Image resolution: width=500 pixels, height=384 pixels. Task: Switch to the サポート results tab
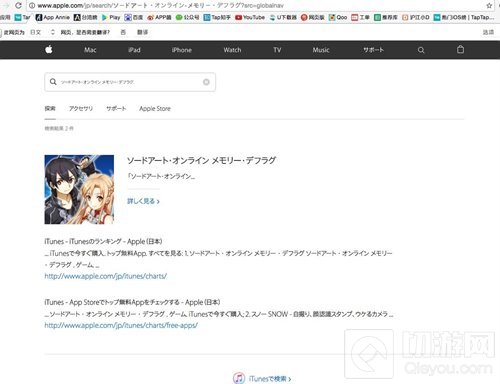click(x=116, y=109)
